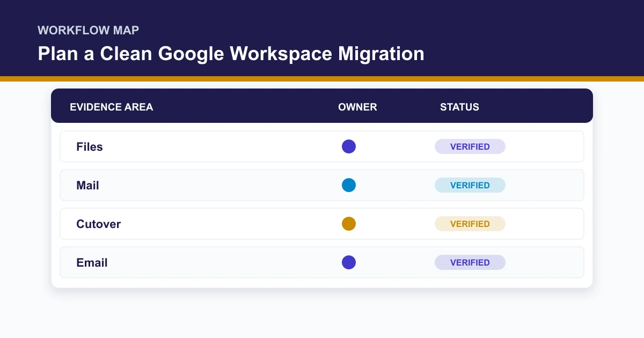
Task: Click the VERIFIED badge in the Email row
Action: (x=470, y=262)
